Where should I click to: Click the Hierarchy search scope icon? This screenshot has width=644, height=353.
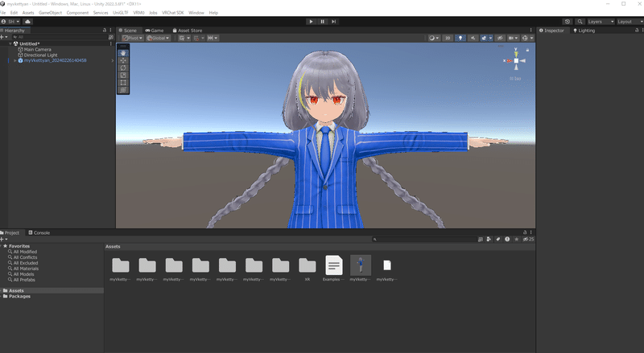pyautogui.click(x=110, y=37)
